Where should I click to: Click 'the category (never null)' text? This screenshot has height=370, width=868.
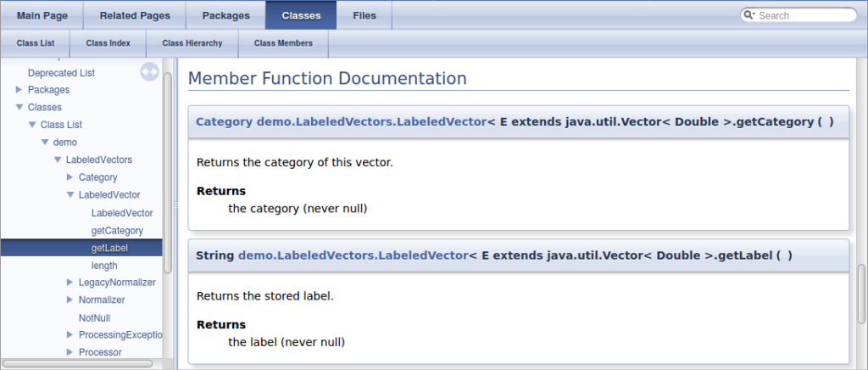[298, 208]
